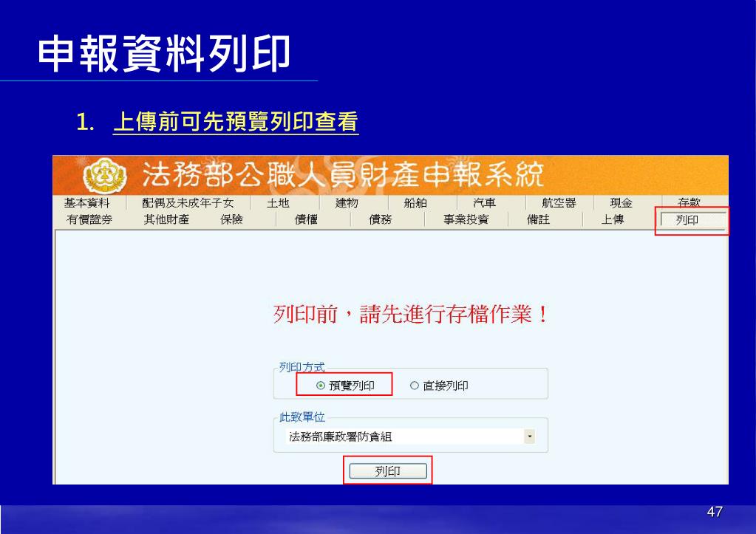The width and height of the screenshot is (756, 534).
Task: Go to the 備註 tab
Action: pos(539,219)
